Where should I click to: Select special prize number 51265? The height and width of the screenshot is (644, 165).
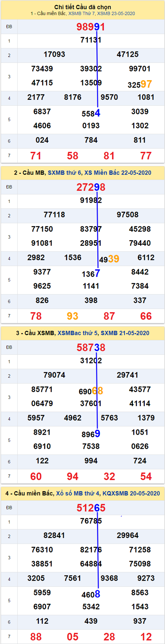[x=91, y=508]
